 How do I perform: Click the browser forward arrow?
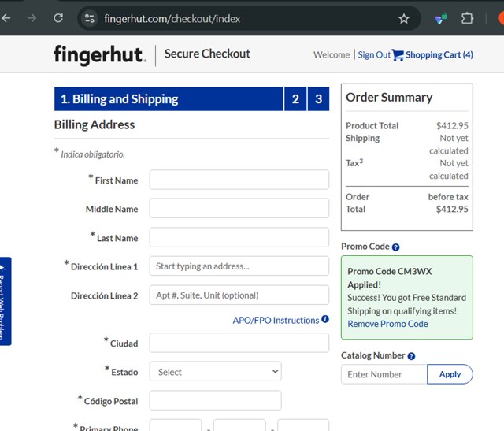[31, 18]
